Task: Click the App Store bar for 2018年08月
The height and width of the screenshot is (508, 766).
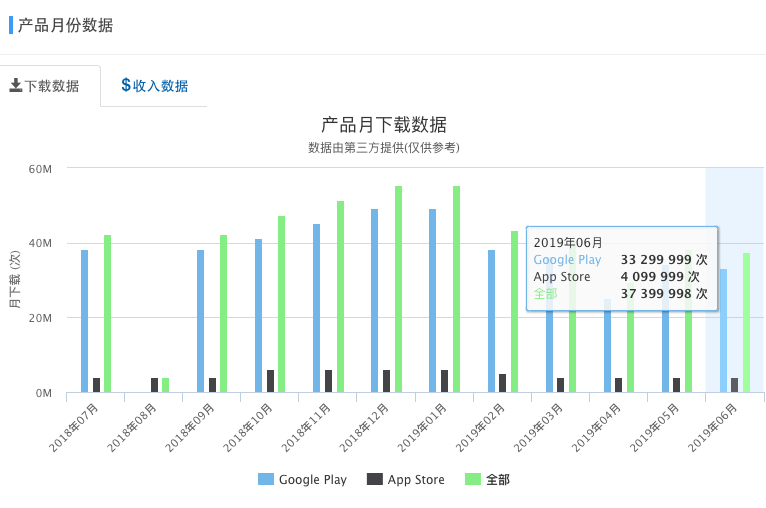Action: tap(154, 385)
